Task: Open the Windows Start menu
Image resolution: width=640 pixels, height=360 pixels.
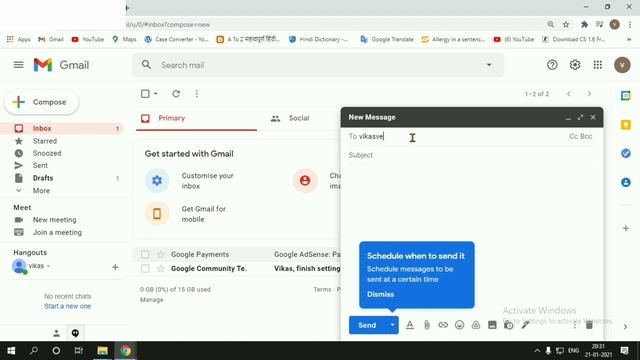Action: point(11,351)
